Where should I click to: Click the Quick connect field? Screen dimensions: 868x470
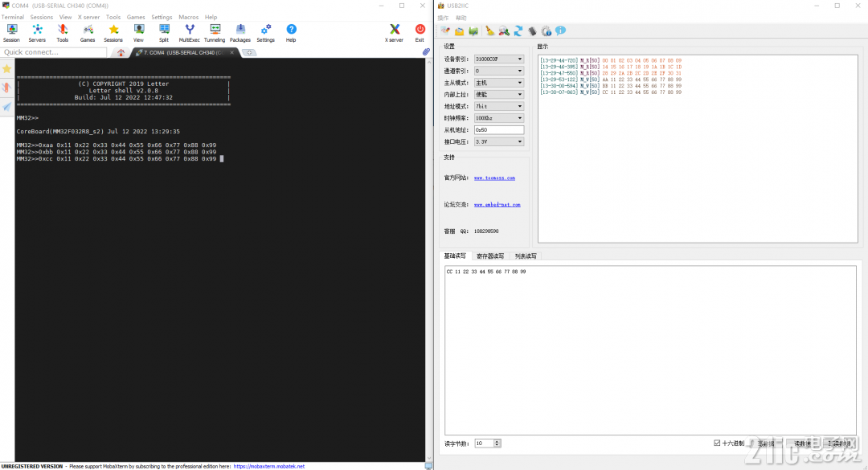click(55, 52)
